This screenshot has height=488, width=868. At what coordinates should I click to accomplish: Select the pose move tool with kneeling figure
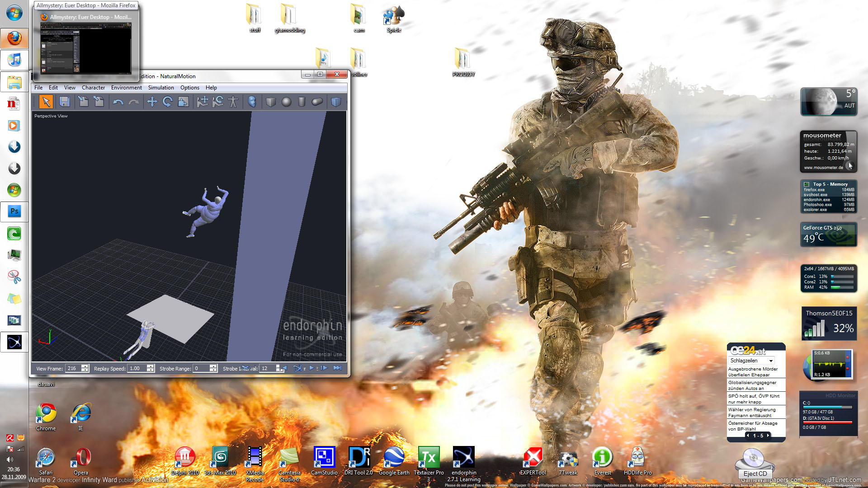coord(202,102)
